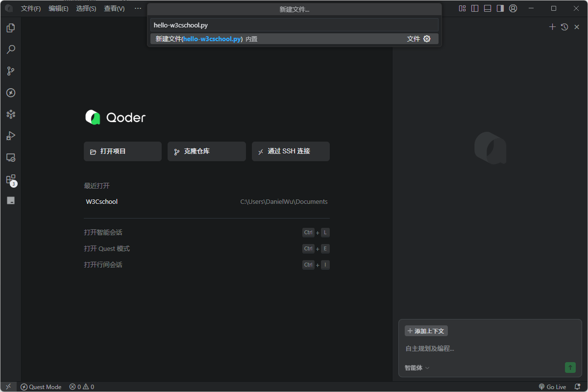Image resolution: width=588 pixels, height=392 pixels.
Task: Click 打开 Quest 模式 link
Action: 107,248
